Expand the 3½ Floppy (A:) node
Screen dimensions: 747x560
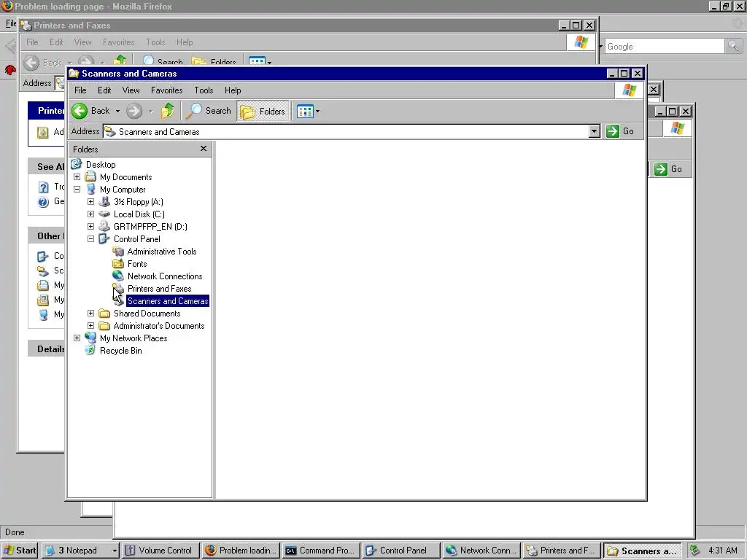click(x=90, y=201)
